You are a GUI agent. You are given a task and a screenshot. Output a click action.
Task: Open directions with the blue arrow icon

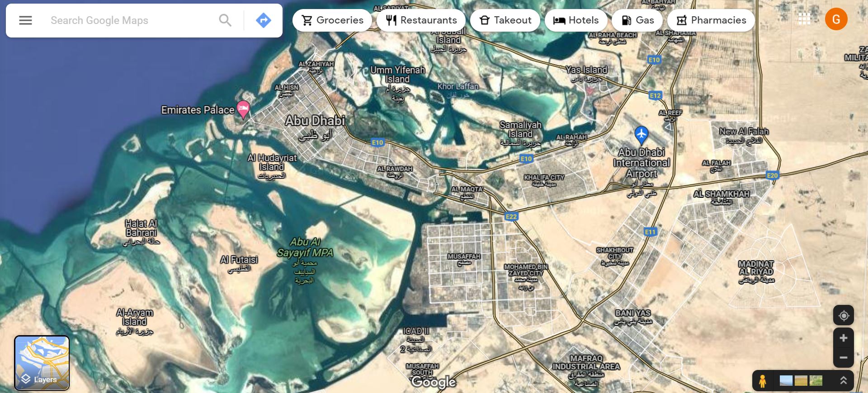point(263,20)
